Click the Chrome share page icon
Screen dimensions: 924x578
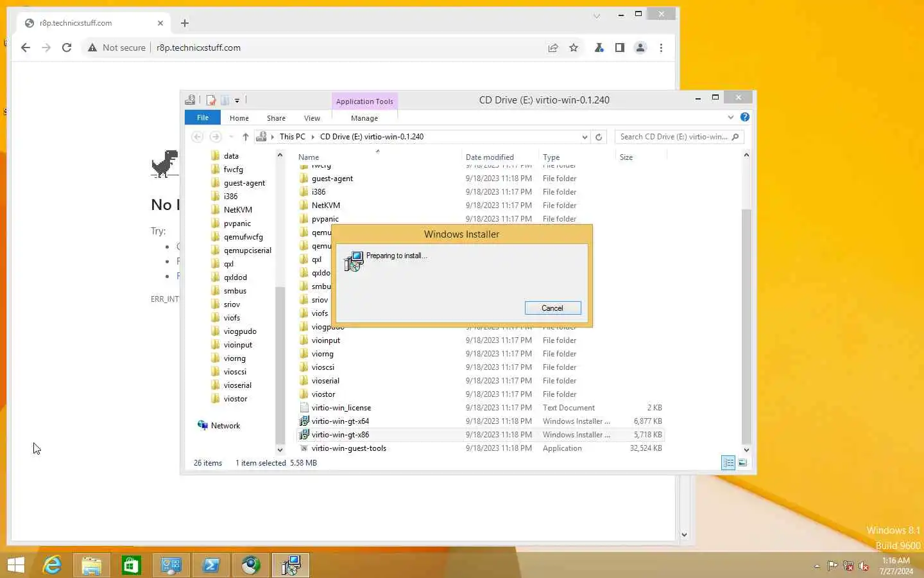(553, 48)
